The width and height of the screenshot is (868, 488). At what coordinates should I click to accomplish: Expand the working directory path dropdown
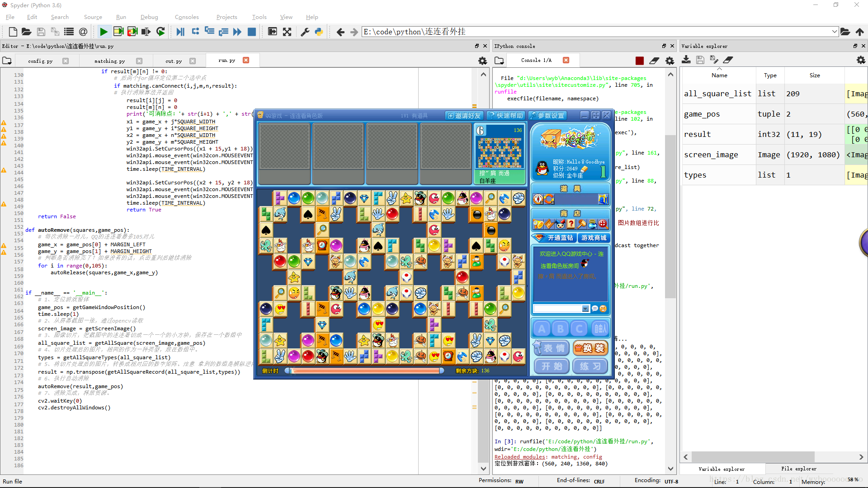pyautogui.click(x=834, y=32)
